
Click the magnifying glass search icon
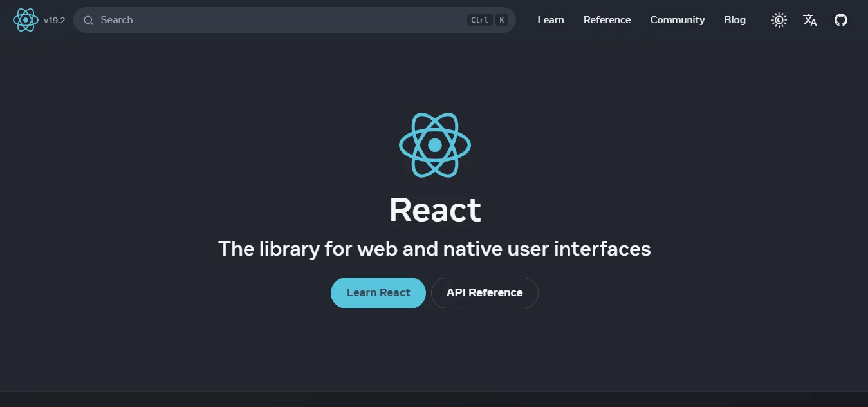88,20
